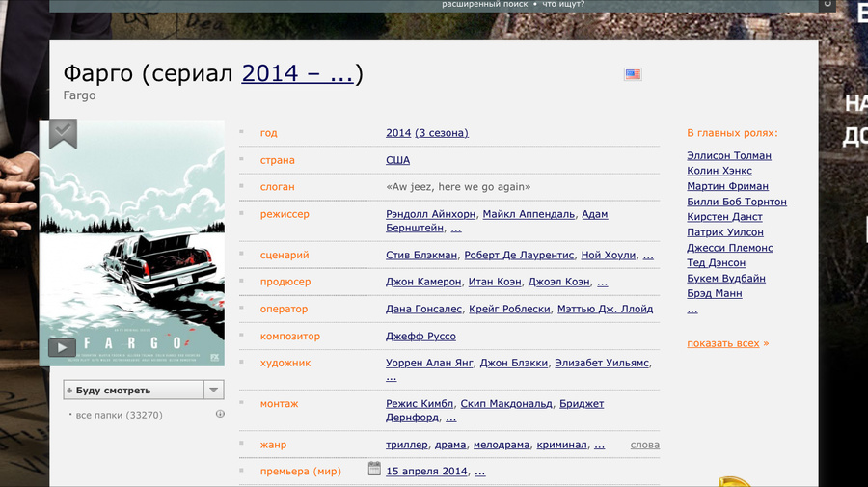The height and width of the screenshot is (487, 868).
Task: Open the что ищут? link
Action: (563, 5)
